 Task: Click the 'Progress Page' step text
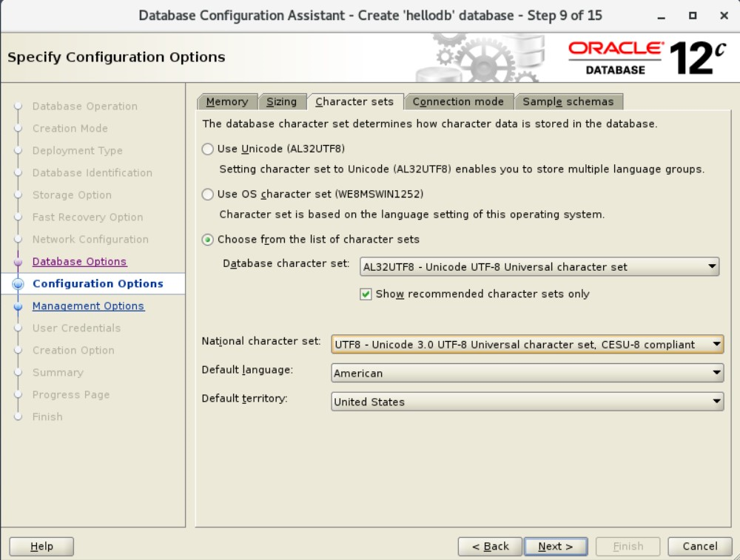71,394
